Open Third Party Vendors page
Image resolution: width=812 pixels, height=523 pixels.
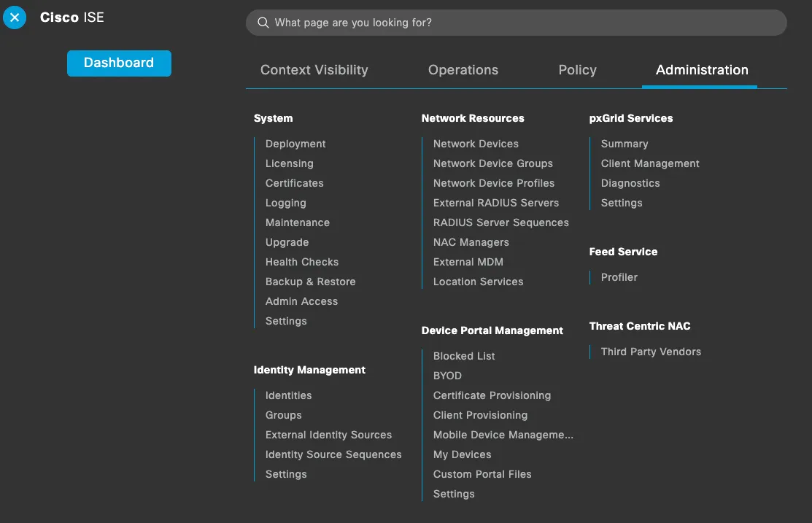651,352
